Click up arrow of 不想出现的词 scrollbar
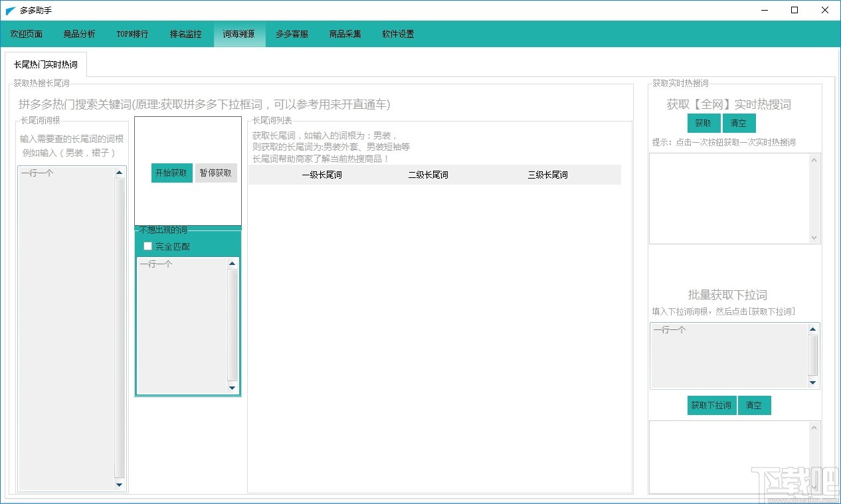This screenshot has height=504, width=841. (x=232, y=264)
